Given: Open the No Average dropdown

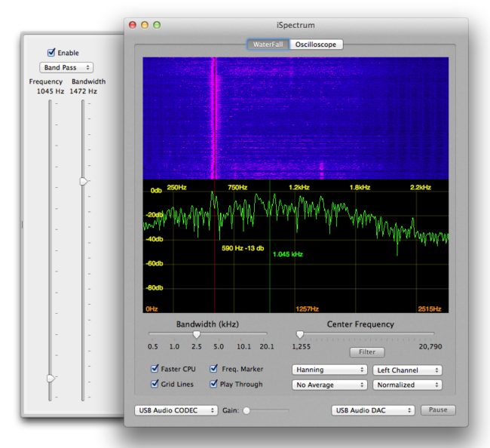Looking at the screenshot, I should pyautogui.click(x=329, y=385).
